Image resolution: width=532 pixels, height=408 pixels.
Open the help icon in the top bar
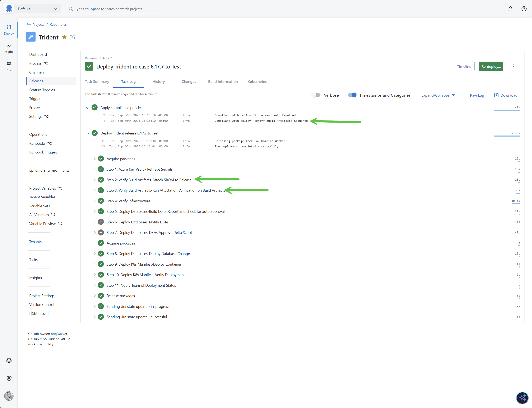(524, 9)
